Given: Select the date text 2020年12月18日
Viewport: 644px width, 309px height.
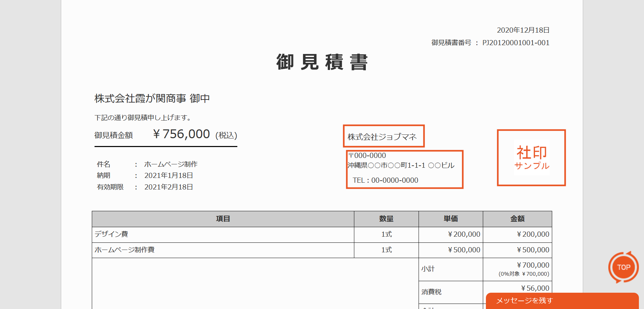Looking at the screenshot, I should point(523,30).
